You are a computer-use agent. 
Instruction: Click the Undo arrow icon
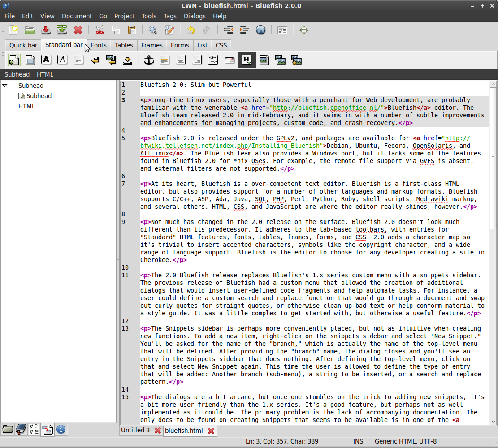pyautogui.click(x=191, y=30)
